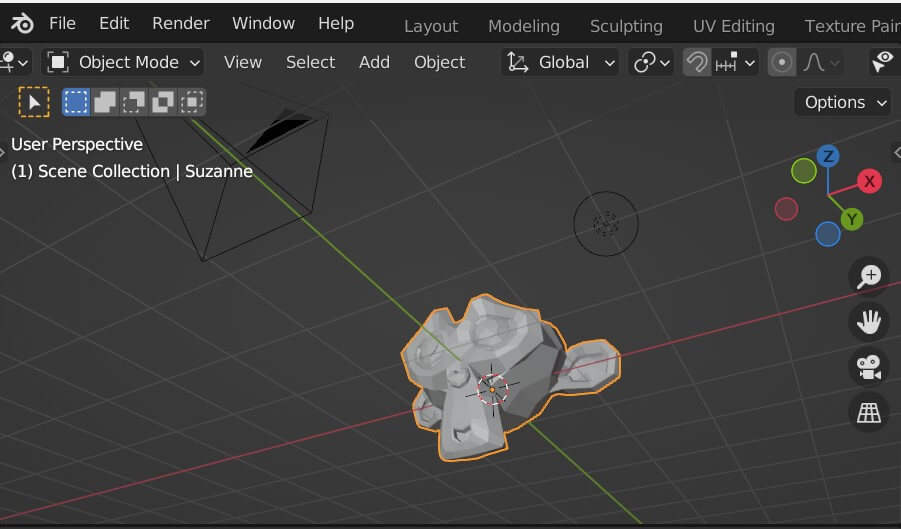This screenshot has width=901, height=529.
Task: Expand the toolbar using left edge arrow
Action: coord(3,152)
